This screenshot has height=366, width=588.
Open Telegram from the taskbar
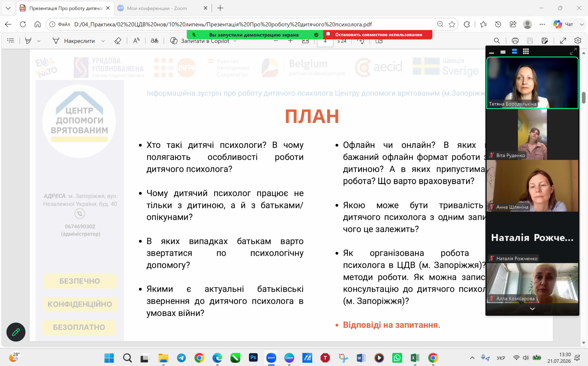(x=181, y=358)
